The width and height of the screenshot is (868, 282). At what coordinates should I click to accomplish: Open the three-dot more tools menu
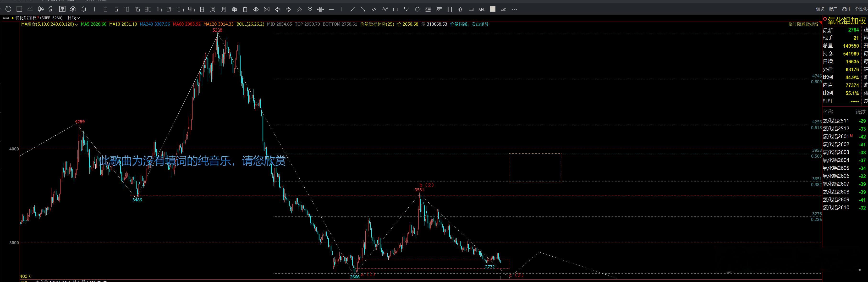pyautogui.click(x=514, y=9)
